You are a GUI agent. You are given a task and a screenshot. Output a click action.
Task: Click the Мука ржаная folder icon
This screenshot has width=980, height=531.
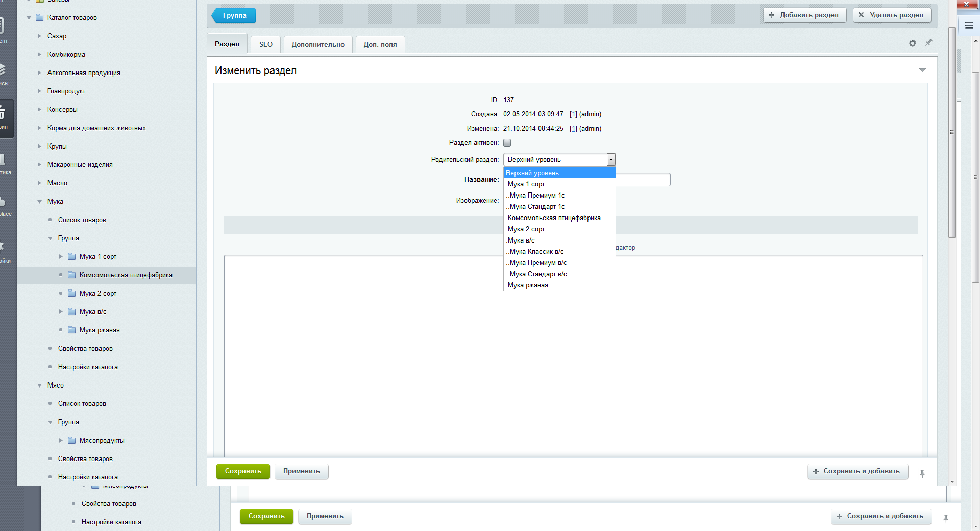pyautogui.click(x=72, y=330)
